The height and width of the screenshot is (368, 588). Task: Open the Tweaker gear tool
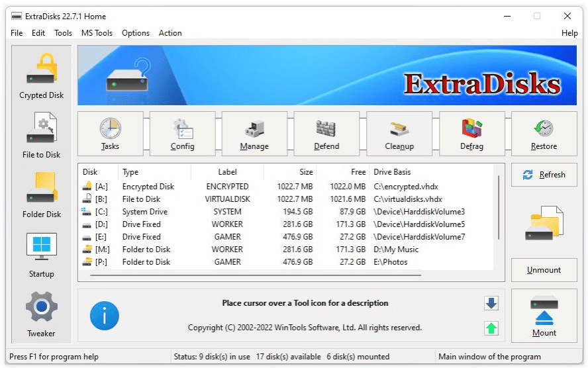point(41,315)
